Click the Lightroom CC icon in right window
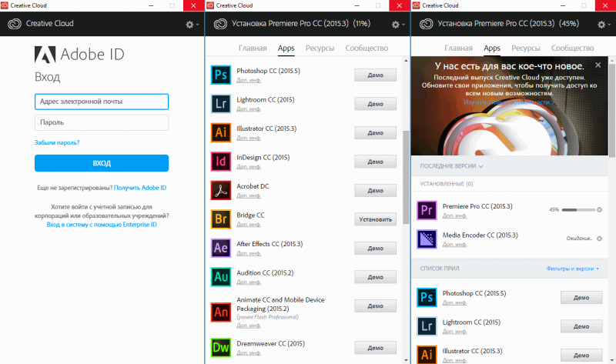 click(427, 326)
